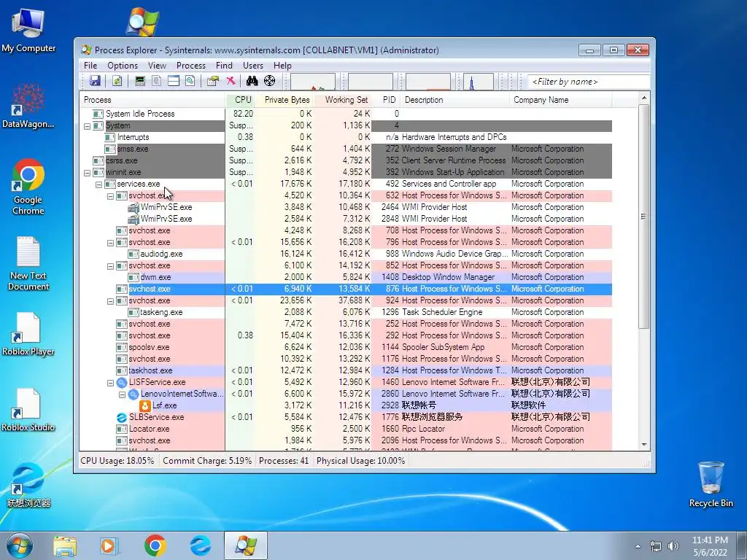Open the File menu
The width and height of the screenshot is (747, 560).
(90, 66)
